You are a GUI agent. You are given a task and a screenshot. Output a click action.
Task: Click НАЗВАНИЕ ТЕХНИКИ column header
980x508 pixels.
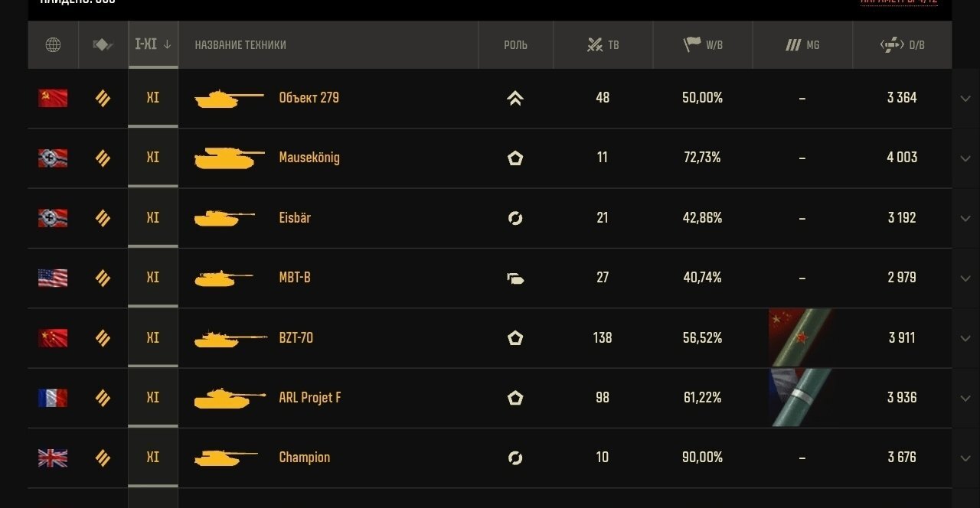tap(240, 45)
